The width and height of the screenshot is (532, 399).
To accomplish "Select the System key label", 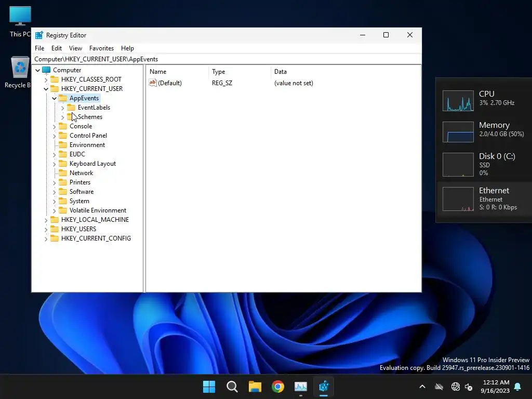I will [x=79, y=201].
